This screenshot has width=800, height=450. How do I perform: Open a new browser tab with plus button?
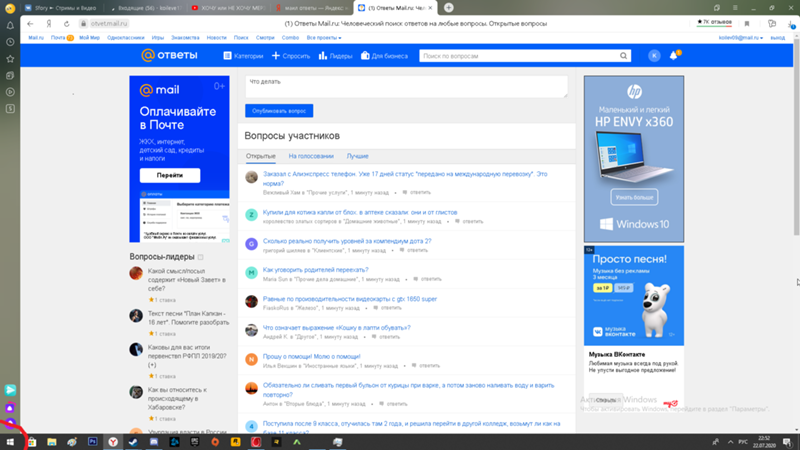click(x=448, y=8)
